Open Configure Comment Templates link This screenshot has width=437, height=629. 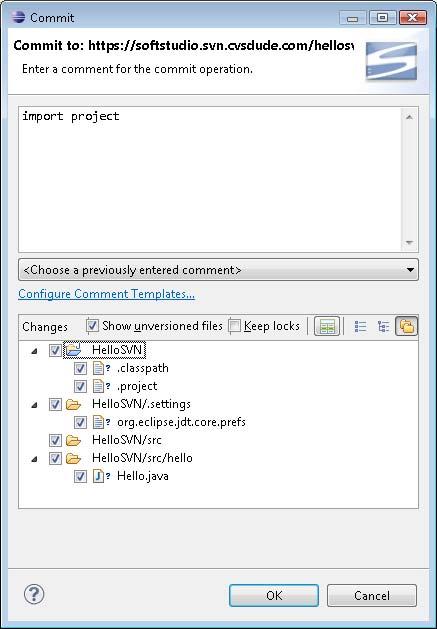(106, 294)
